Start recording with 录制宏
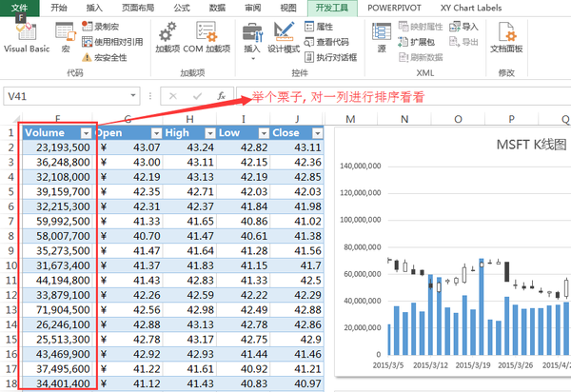The width and height of the screenshot is (571, 392). [101, 27]
